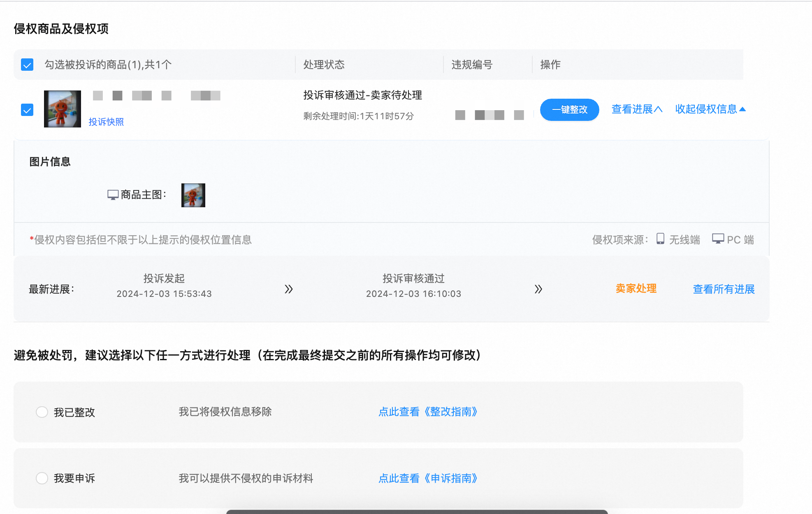Click the arrow after 投诉发起 step
812x514 pixels.
pyautogui.click(x=289, y=289)
